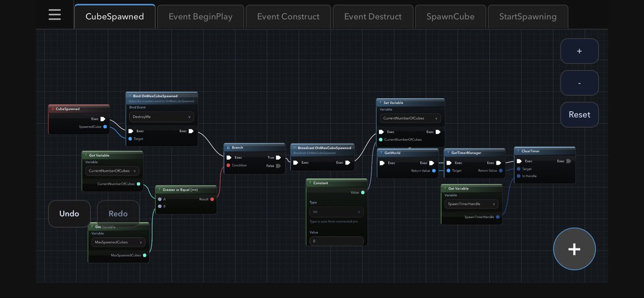
Task: Click Set Variable Exec input pin
Action: click(x=382, y=132)
